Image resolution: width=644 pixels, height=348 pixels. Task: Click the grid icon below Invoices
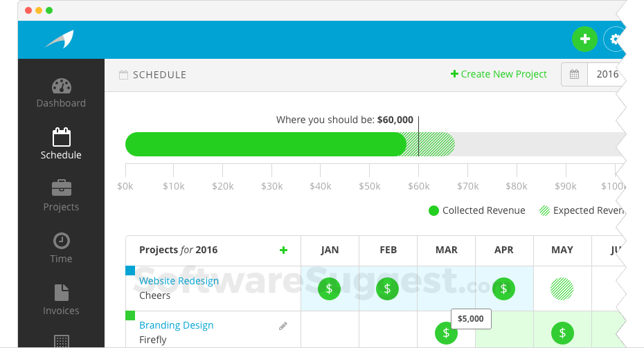click(62, 342)
